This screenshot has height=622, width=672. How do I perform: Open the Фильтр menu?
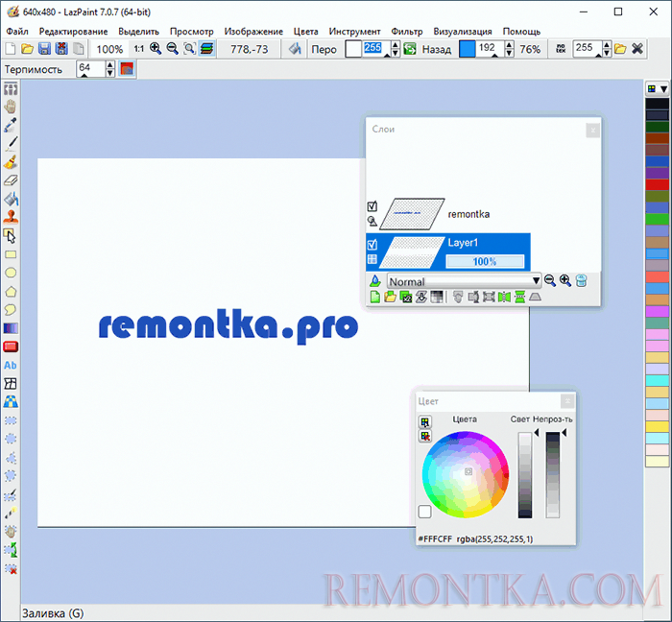[x=407, y=32]
